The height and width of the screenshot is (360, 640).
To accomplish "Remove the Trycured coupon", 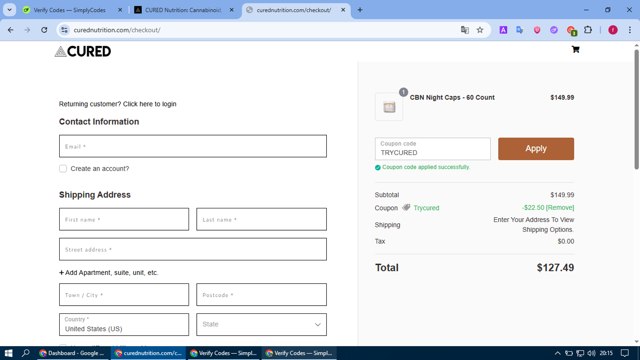I will pos(560,207).
